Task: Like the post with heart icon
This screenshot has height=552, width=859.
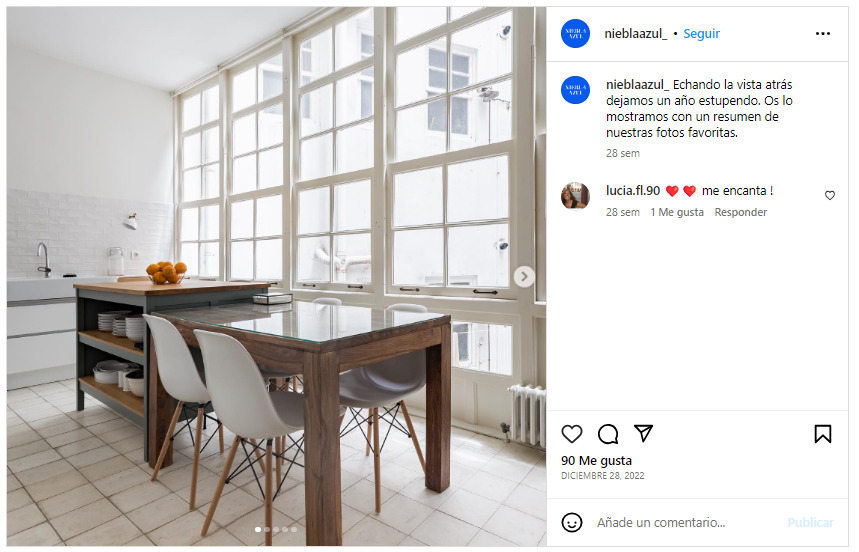Action: click(x=571, y=434)
